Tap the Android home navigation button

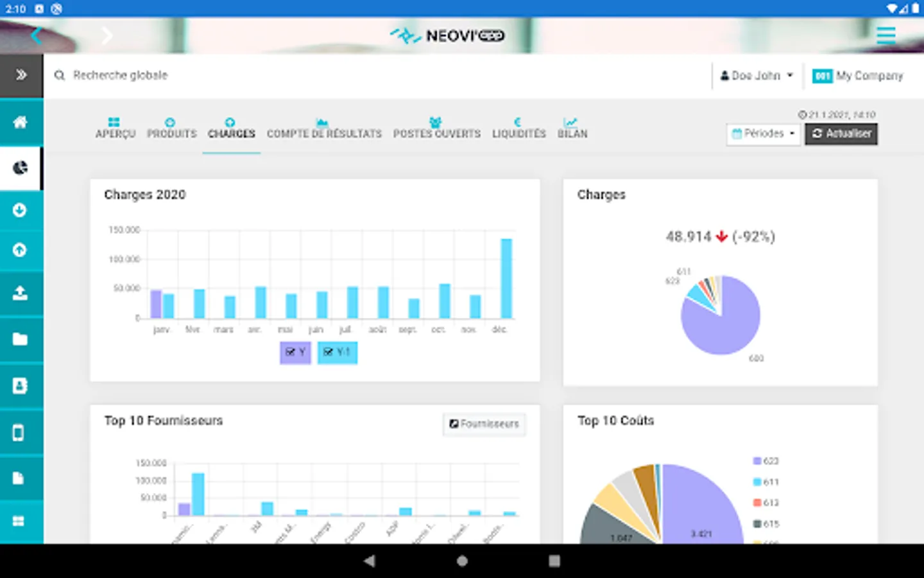click(462, 561)
